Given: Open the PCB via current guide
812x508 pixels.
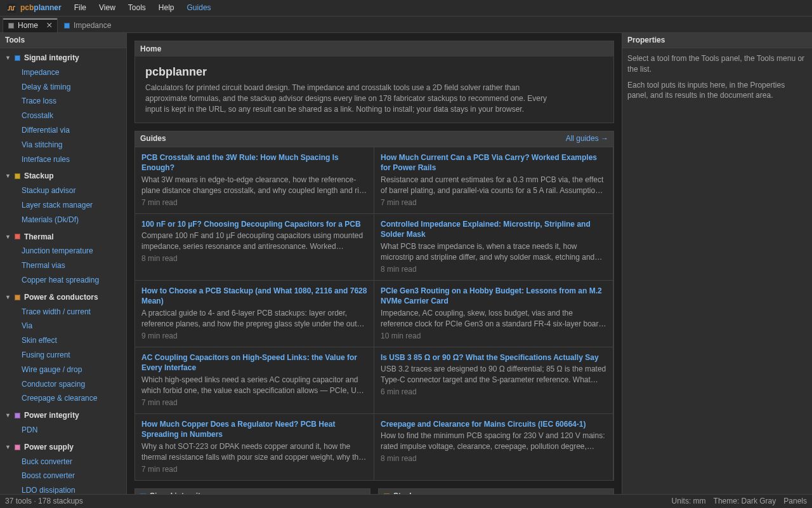Looking at the screenshot, I should coord(488,163).
